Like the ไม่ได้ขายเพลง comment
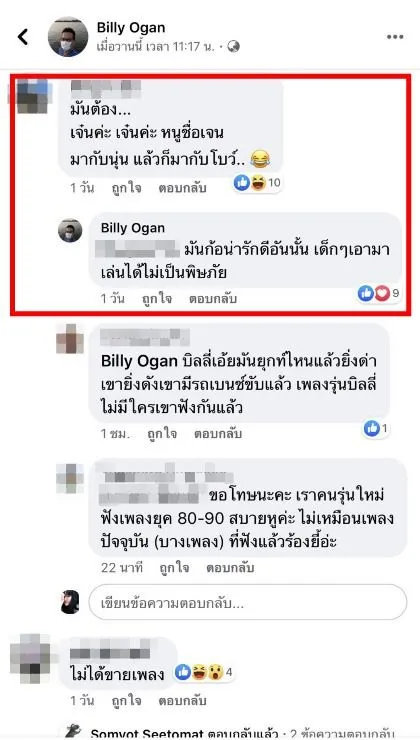420x740 pixels. [126, 701]
